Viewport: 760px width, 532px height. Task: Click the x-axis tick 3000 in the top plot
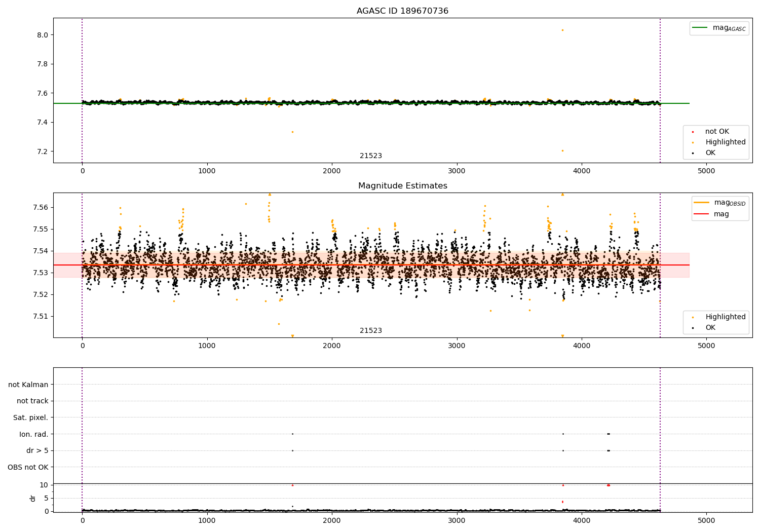coord(457,171)
